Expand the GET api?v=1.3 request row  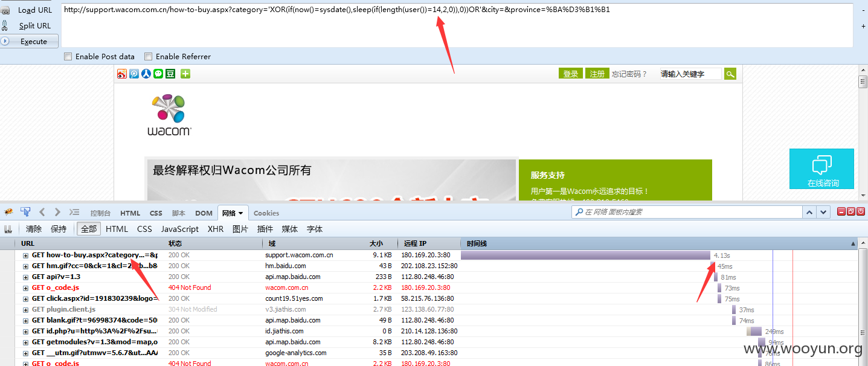coord(26,277)
